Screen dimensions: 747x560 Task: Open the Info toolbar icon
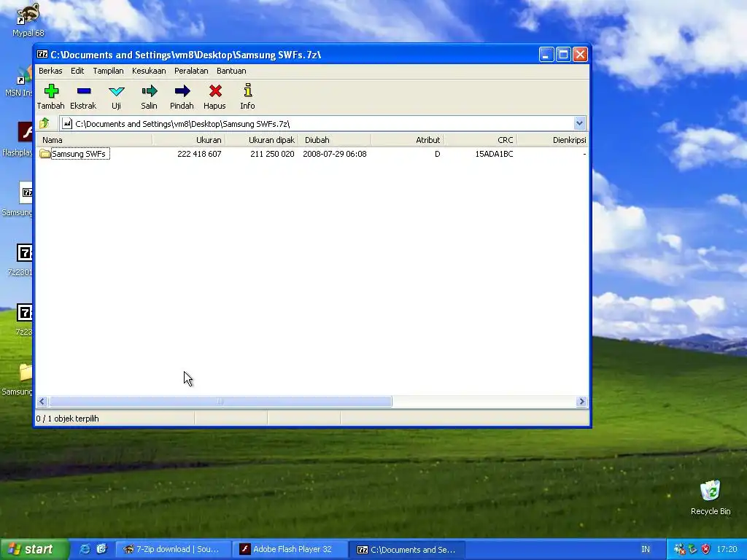(248, 90)
